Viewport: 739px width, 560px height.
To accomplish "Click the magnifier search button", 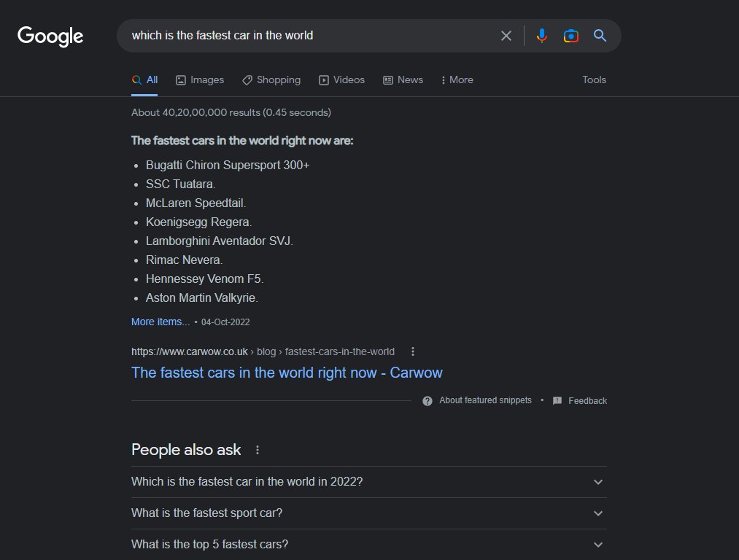I will pyautogui.click(x=600, y=36).
